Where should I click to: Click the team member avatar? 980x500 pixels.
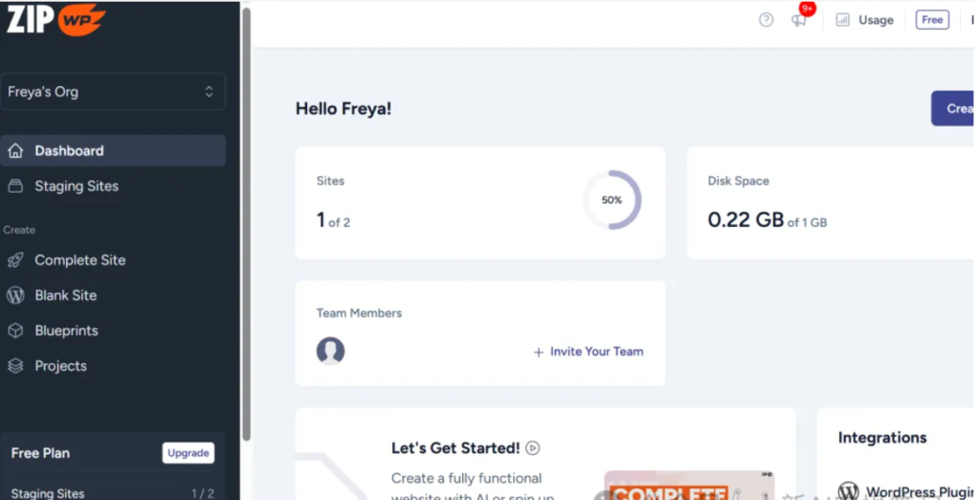pos(330,351)
